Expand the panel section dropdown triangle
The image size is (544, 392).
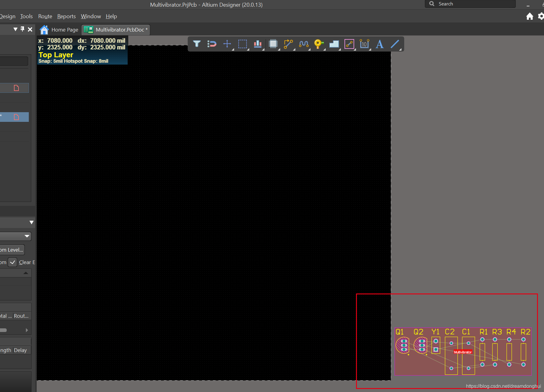click(x=32, y=223)
